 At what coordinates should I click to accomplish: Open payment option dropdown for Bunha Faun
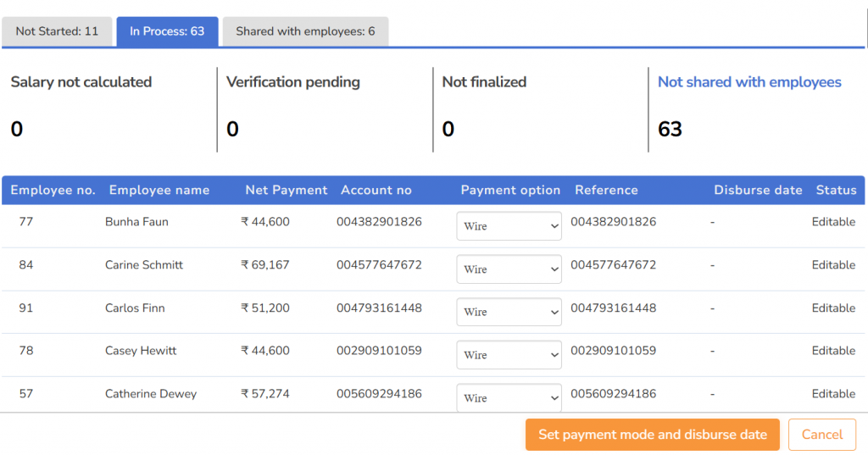tap(509, 226)
